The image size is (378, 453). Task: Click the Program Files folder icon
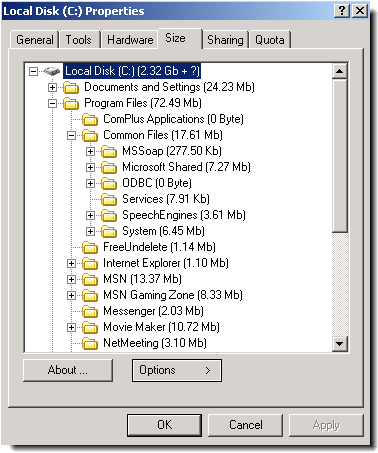coord(71,104)
